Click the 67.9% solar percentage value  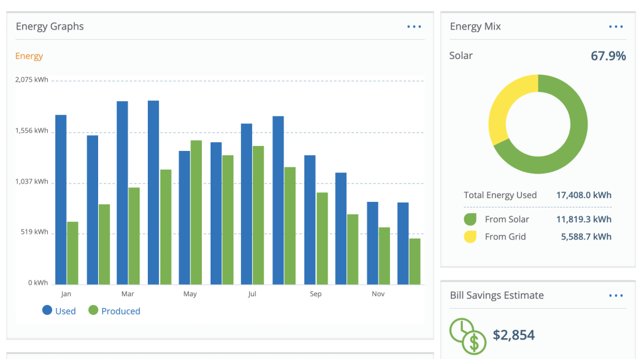pos(608,56)
